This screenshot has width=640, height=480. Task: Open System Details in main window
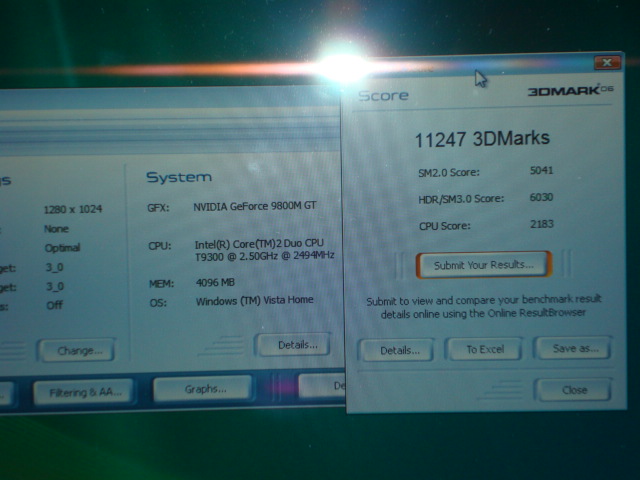tap(293, 345)
